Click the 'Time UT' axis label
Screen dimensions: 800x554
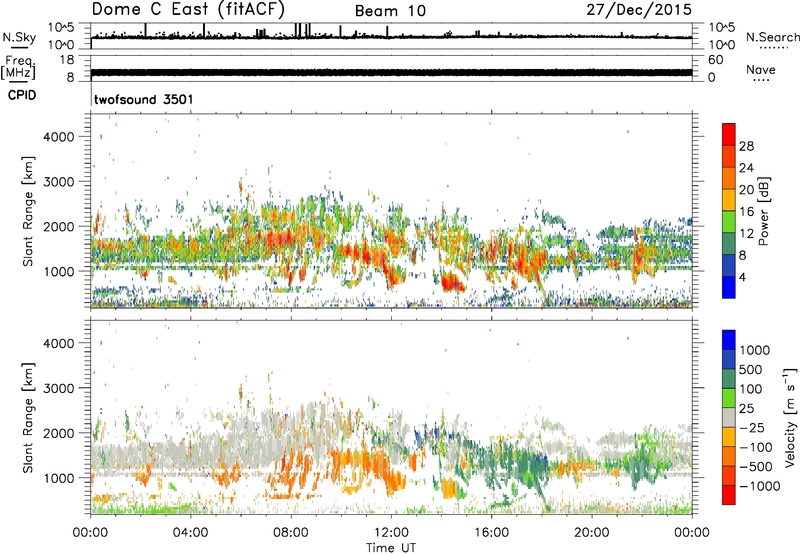[391, 548]
